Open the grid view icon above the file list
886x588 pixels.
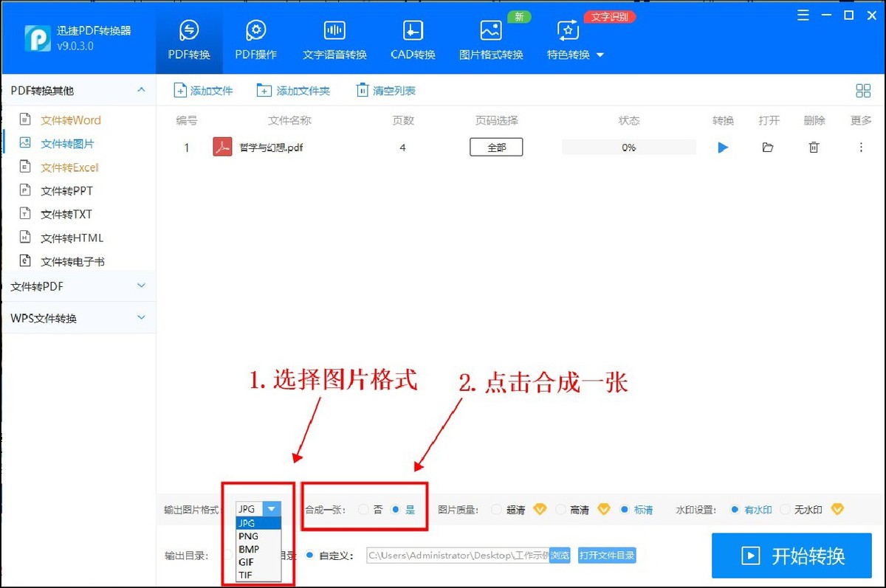click(x=863, y=90)
